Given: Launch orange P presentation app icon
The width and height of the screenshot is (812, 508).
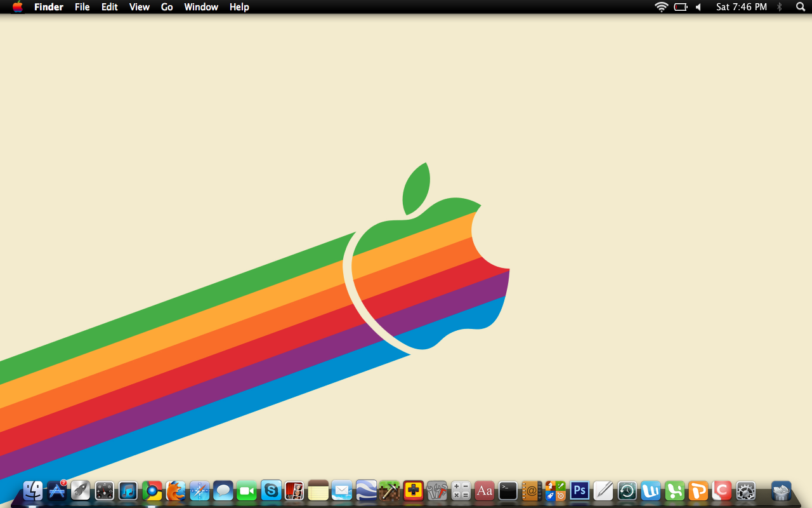Looking at the screenshot, I should coord(698,491).
